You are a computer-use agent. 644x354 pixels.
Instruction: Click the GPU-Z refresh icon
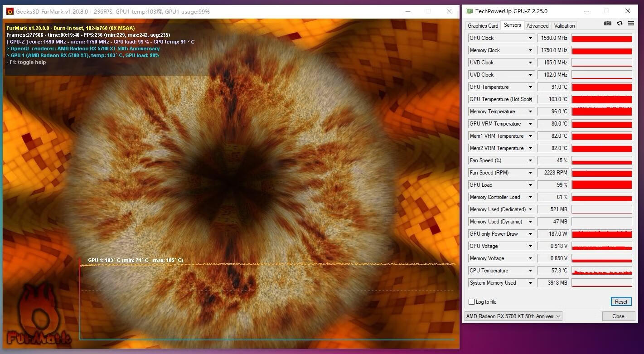tap(620, 24)
